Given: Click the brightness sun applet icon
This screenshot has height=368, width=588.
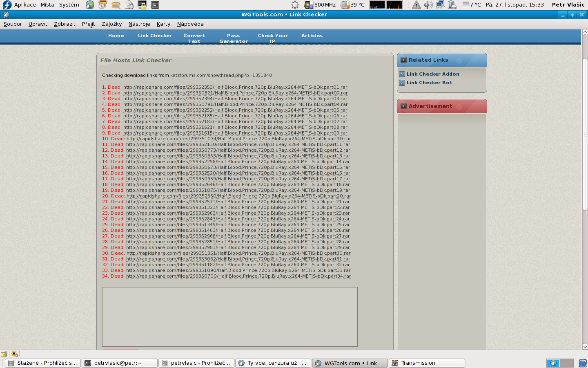Looking at the screenshot, I should coord(295,5).
